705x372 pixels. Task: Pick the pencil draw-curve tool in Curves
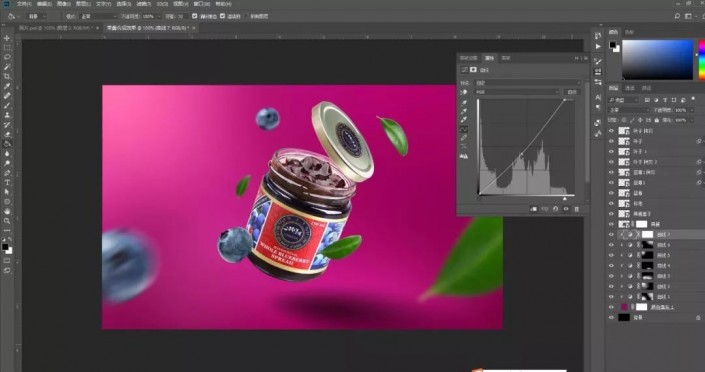click(x=464, y=138)
